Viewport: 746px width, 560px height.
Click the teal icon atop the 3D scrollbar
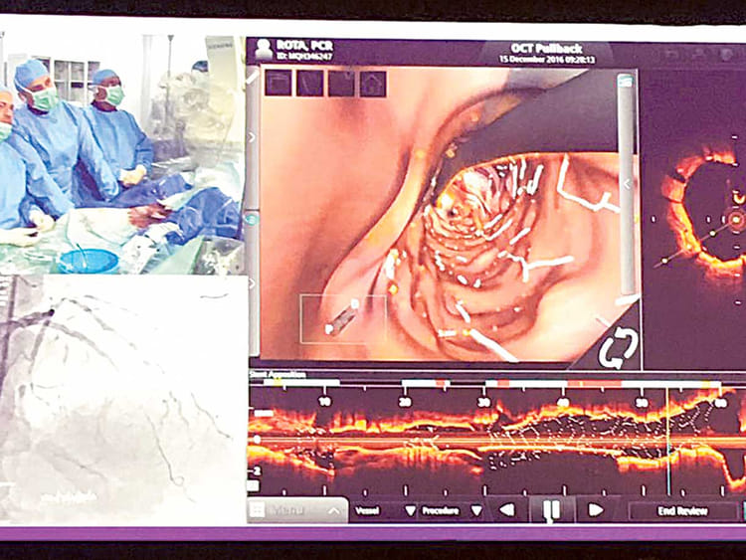pyautogui.click(x=627, y=82)
